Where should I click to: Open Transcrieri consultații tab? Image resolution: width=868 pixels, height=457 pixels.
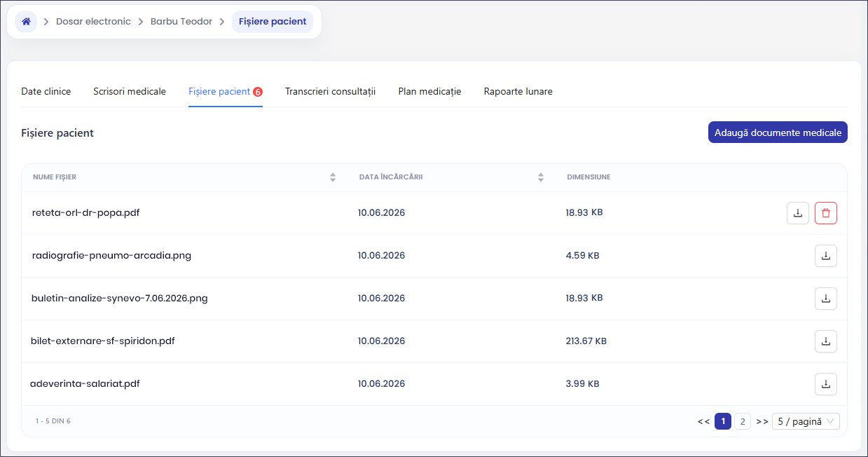[x=330, y=91]
